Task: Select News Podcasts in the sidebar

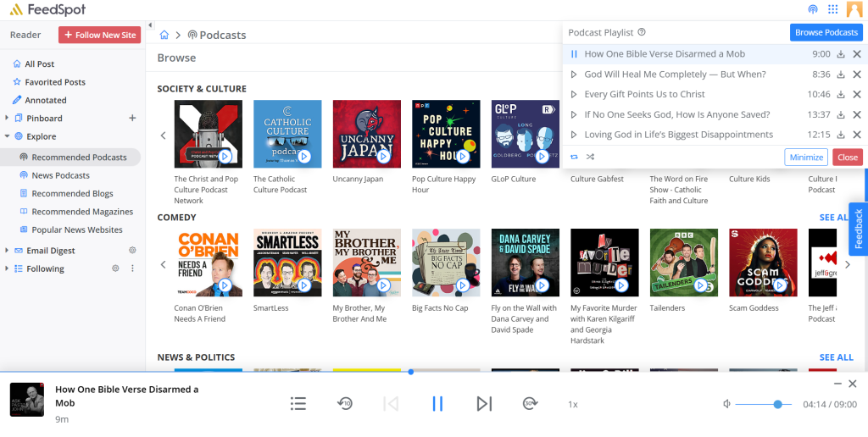Action: [x=60, y=175]
